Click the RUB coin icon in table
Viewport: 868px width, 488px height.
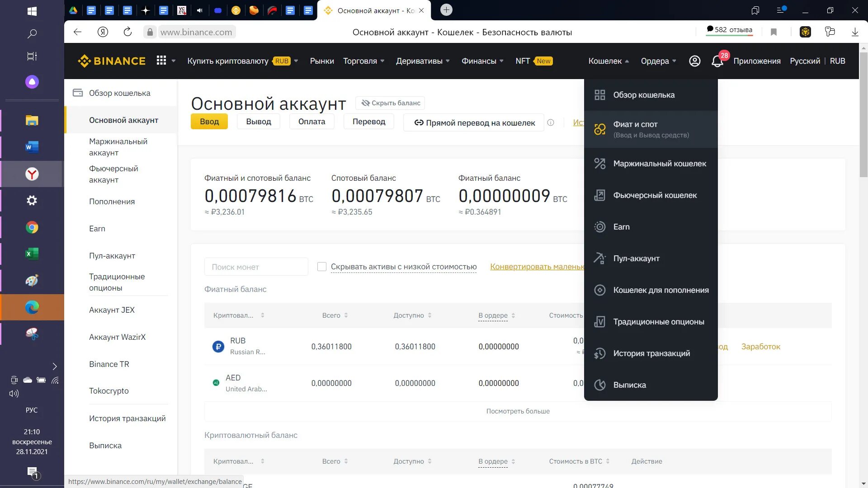218,347
